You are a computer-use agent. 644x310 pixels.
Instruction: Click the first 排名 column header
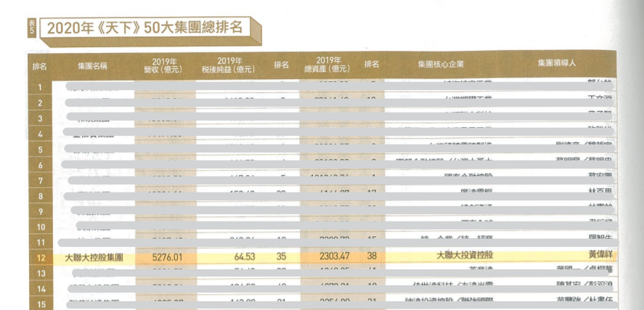pyautogui.click(x=40, y=65)
